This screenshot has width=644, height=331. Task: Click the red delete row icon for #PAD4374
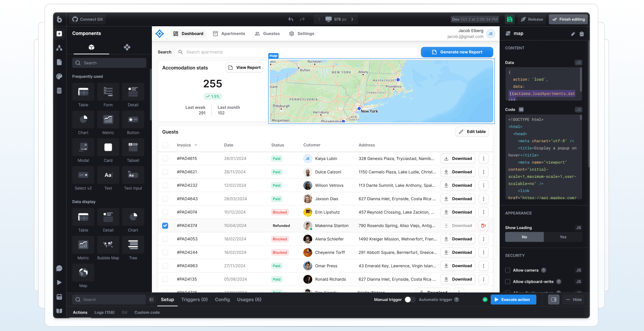click(x=484, y=226)
